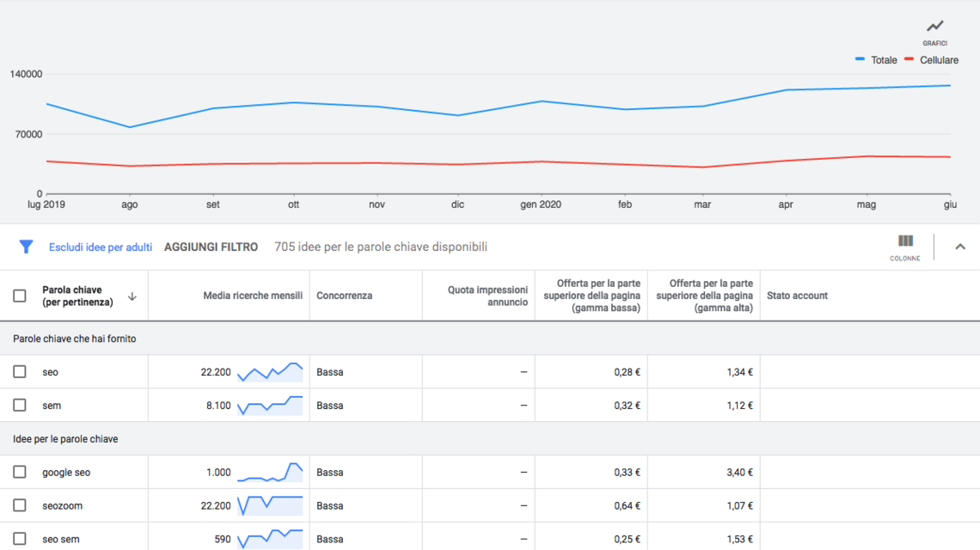Click the 0,25 € low bid value

(627, 540)
